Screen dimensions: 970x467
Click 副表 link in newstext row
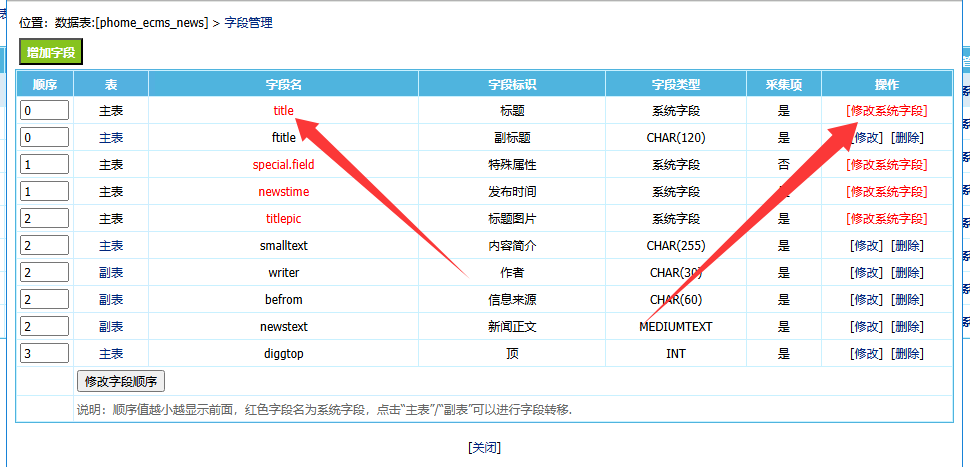click(x=111, y=327)
